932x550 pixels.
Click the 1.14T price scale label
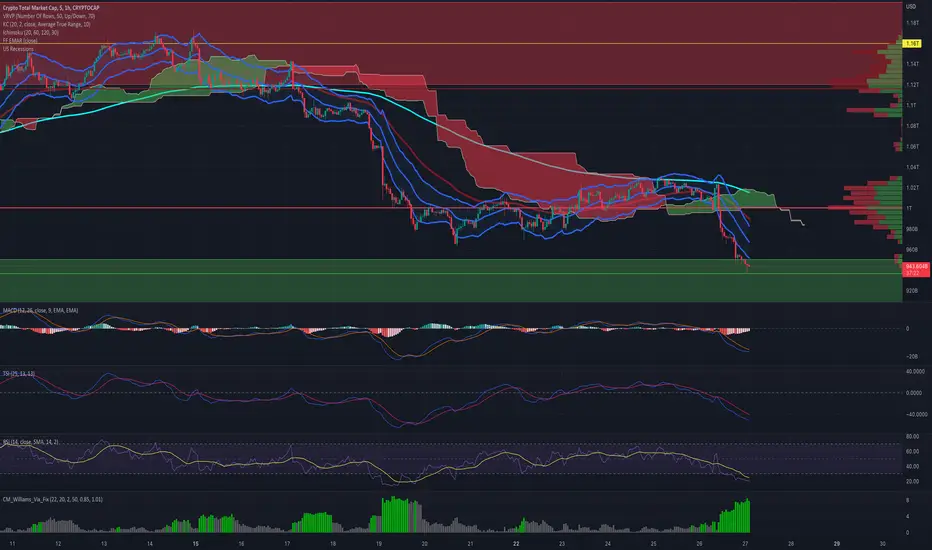(912, 64)
